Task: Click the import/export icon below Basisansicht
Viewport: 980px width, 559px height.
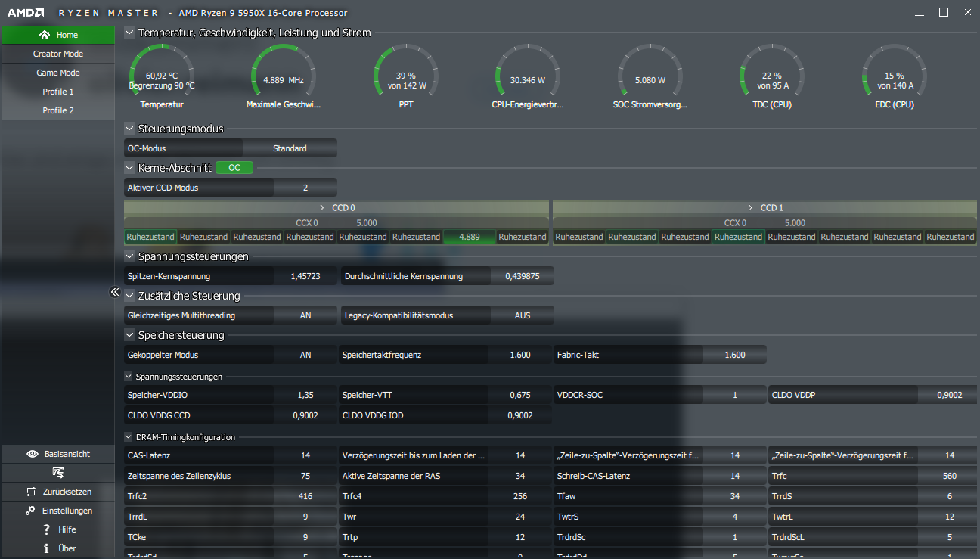Action: pos(57,473)
